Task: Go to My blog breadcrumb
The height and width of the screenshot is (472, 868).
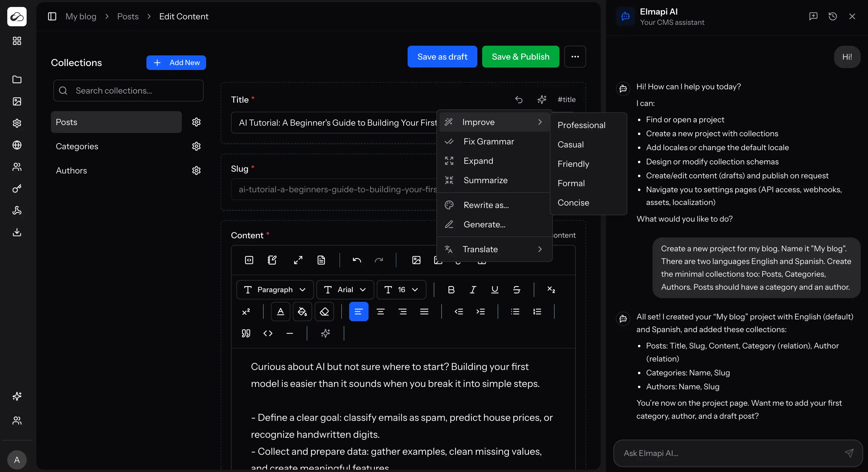Action: 81,16
